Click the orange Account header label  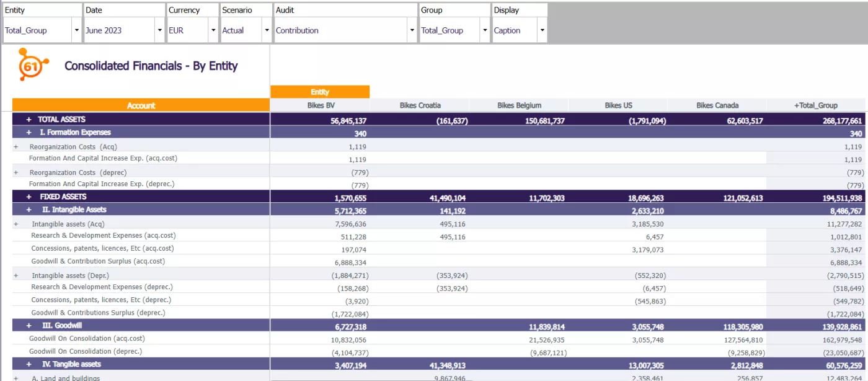click(x=141, y=105)
